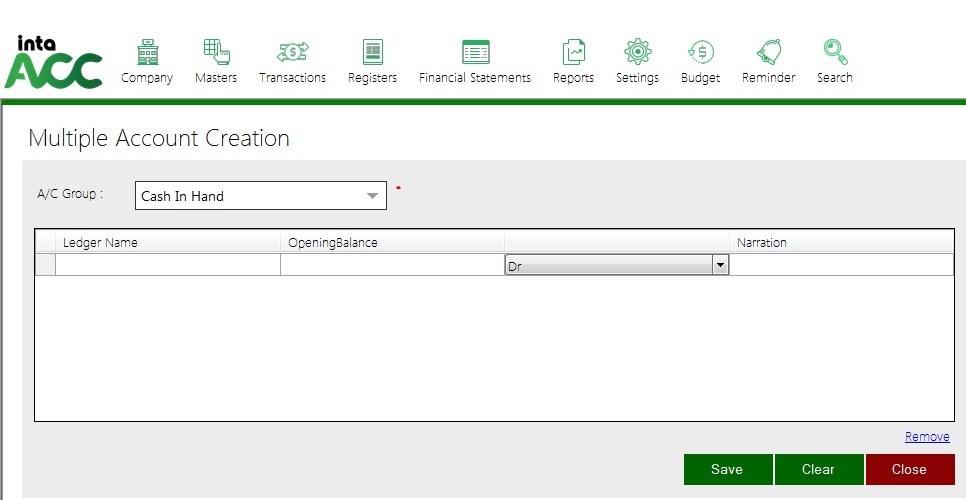Click the Save button
This screenshot has height=500, width=966.
pos(727,469)
